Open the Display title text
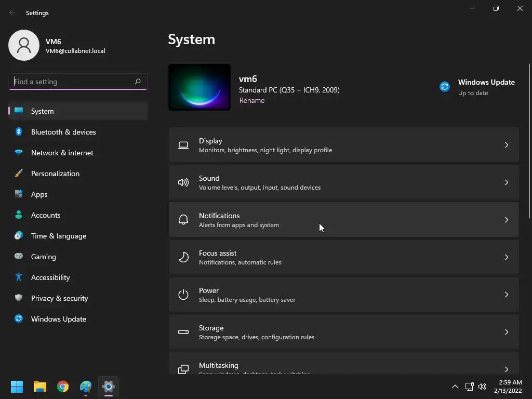 pyautogui.click(x=210, y=141)
